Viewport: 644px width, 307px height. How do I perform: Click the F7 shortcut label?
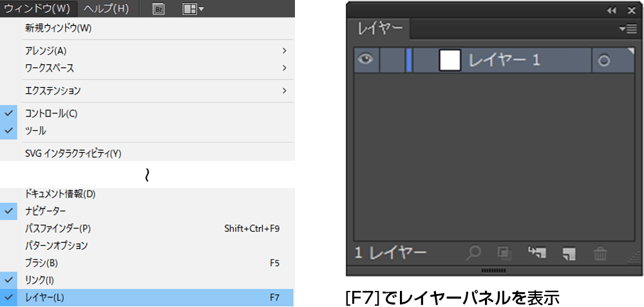(x=275, y=297)
